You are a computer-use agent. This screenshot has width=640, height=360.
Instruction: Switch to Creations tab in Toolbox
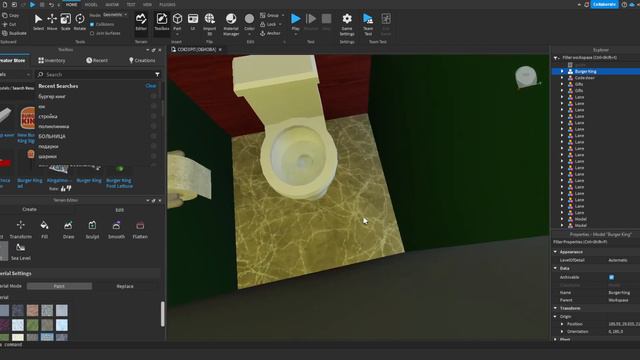click(x=142, y=60)
